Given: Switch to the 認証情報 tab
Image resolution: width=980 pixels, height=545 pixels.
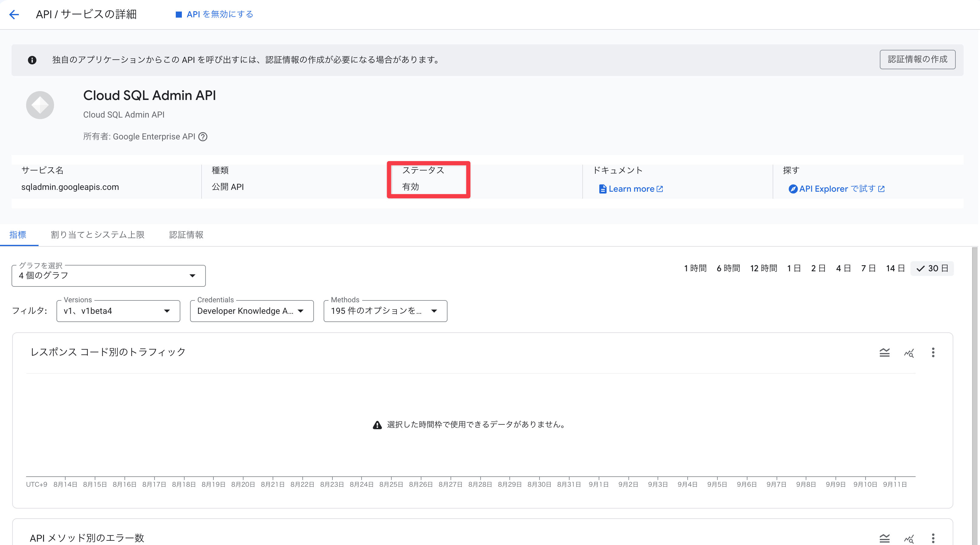Looking at the screenshot, I should coord(186,235).
